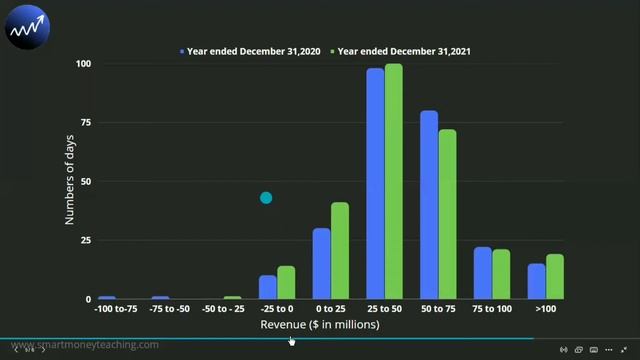Click the y-axis value 25

click(86, 240)
